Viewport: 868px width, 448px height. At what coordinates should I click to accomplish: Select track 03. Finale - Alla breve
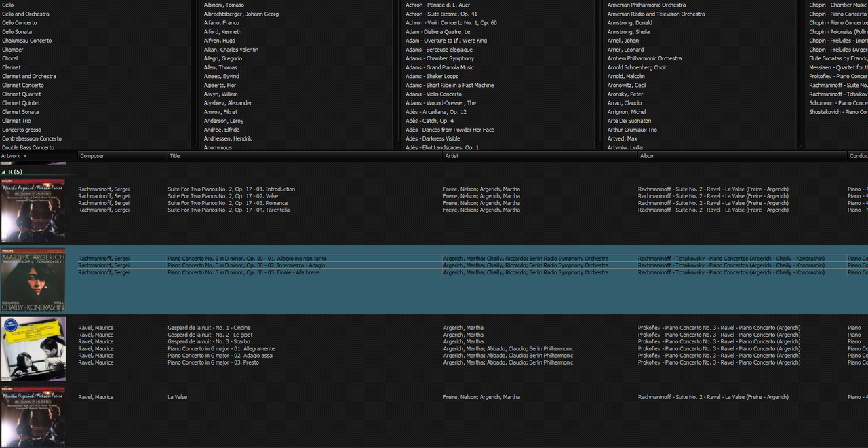point(243,272)
